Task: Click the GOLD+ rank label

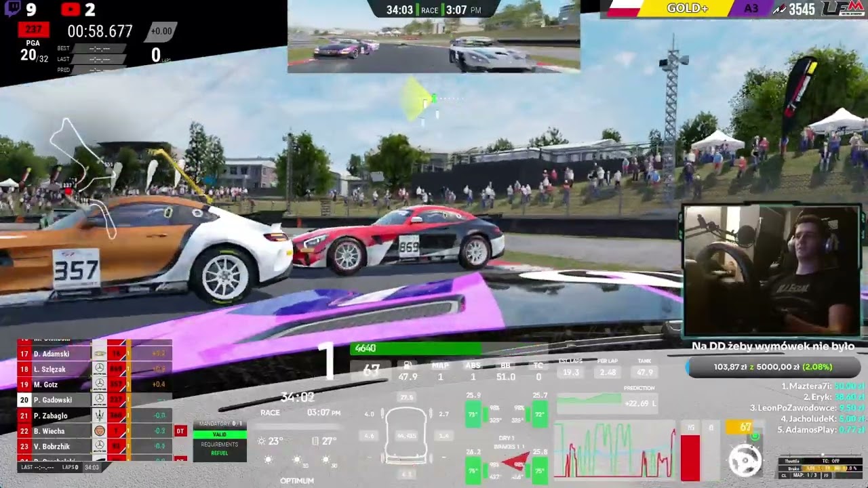Action: (688, 8)
